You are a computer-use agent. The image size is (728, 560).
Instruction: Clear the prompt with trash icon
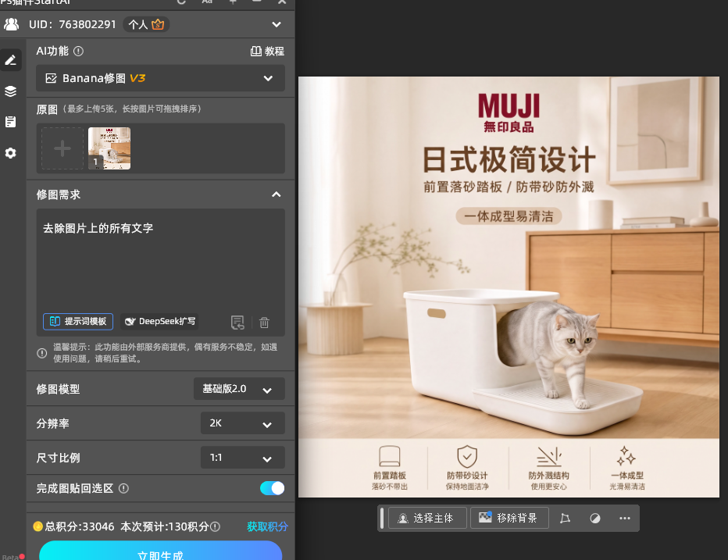264,323
